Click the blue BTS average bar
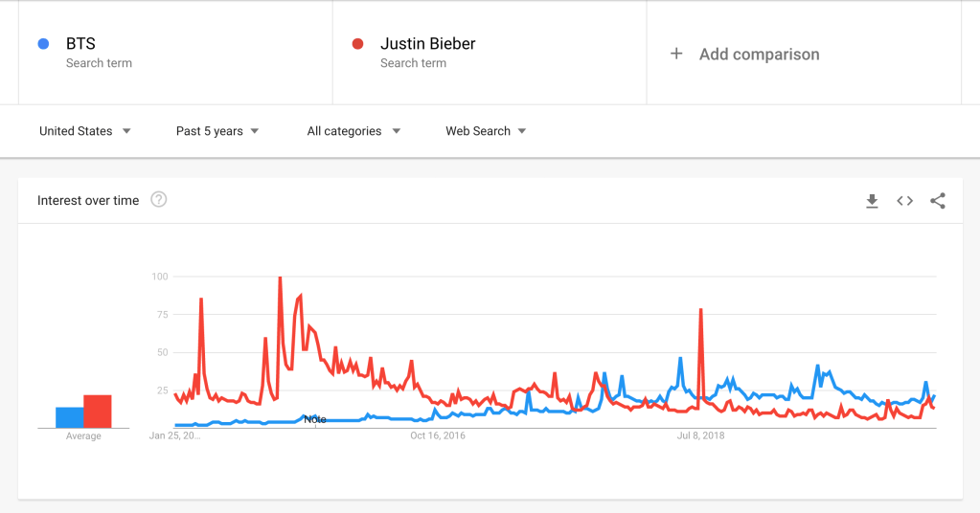The height and width of the screenshot is (513, 980). tap(69, 417)
